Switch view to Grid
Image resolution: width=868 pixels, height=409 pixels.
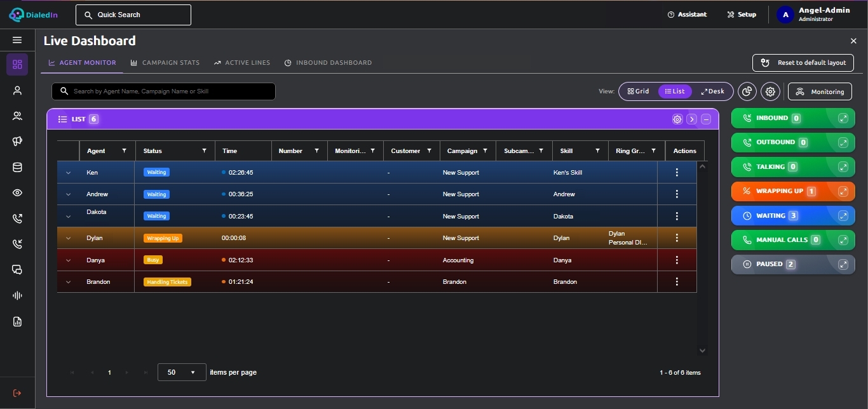click(639, 91)
